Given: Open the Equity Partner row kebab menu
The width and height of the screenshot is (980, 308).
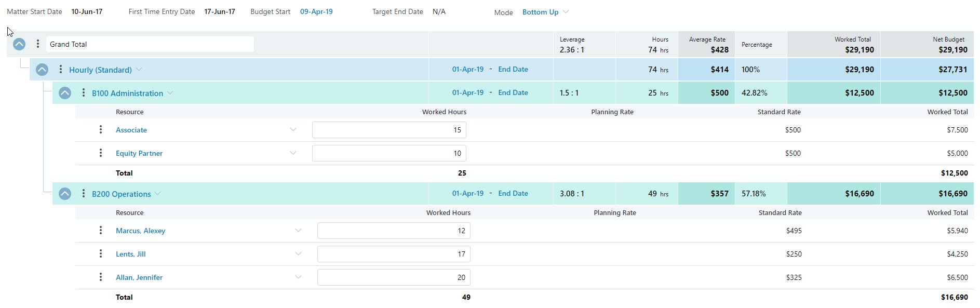Looking at the screenshot, I should (x=101, y=153).
